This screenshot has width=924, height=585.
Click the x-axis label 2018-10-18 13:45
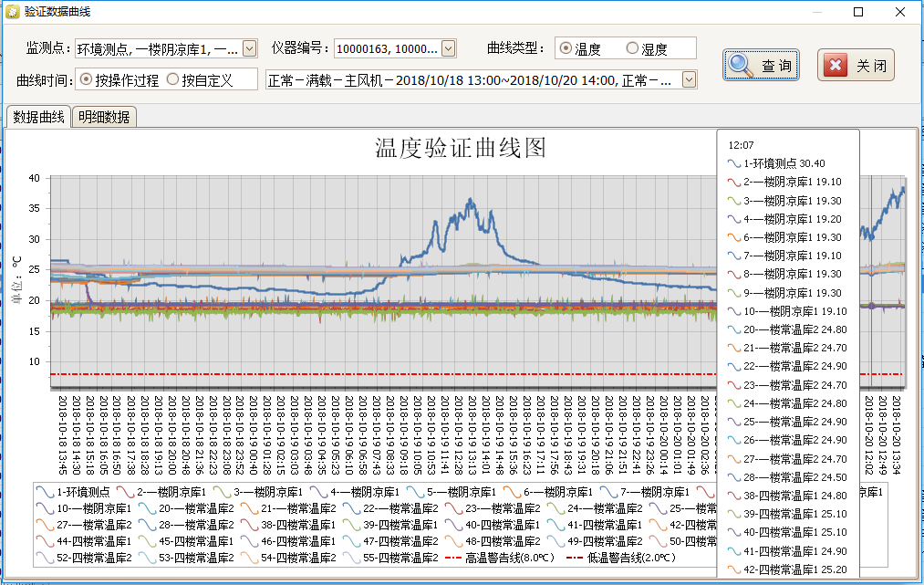tap(62, 435)
